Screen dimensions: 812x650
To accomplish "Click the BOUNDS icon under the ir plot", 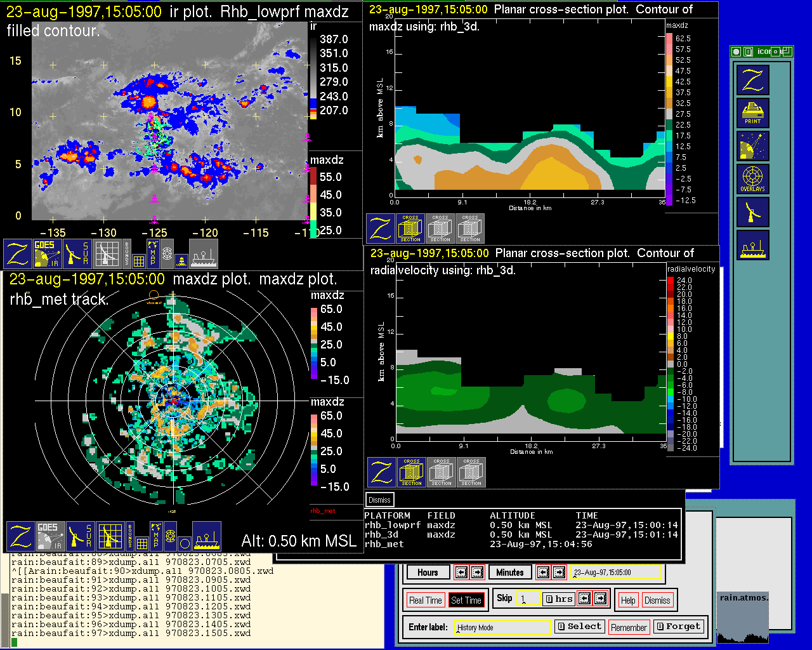I will point(127,253).
